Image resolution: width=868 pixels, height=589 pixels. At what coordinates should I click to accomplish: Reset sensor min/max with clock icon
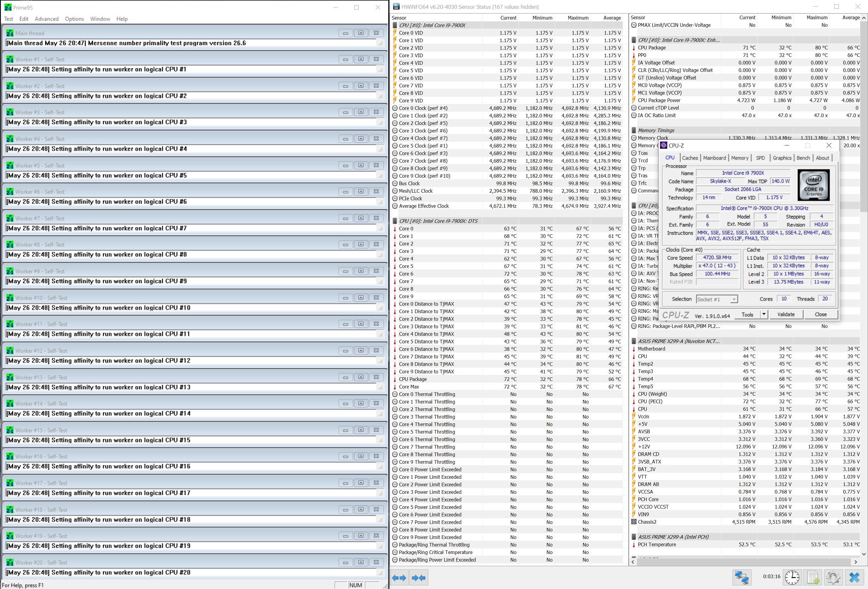pos(792,578)
